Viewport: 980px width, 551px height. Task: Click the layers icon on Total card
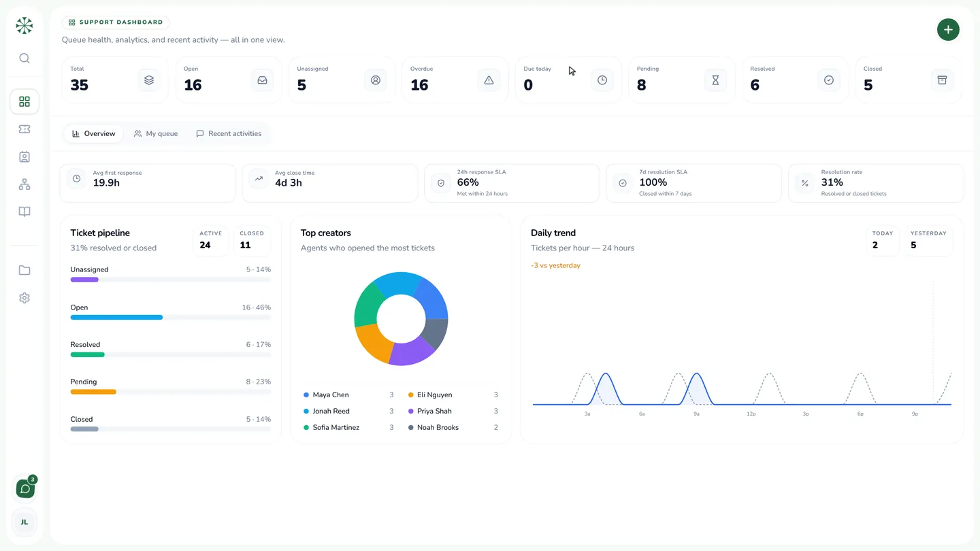click(x=149, y=80)
